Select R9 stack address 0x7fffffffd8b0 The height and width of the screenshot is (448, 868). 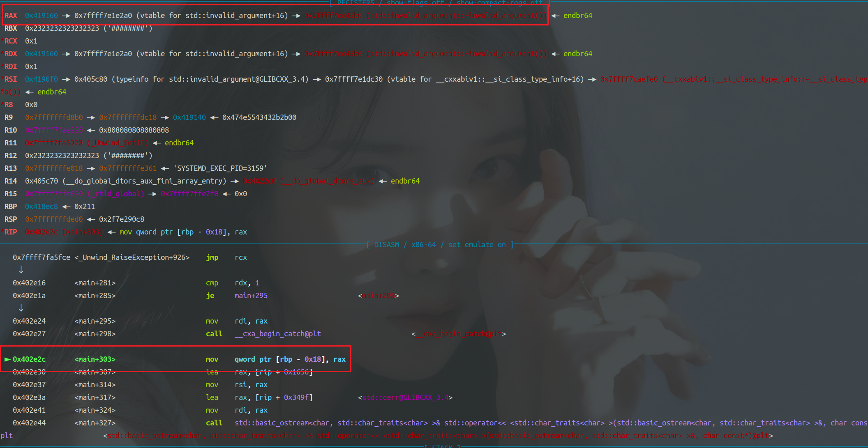[54, 117]
